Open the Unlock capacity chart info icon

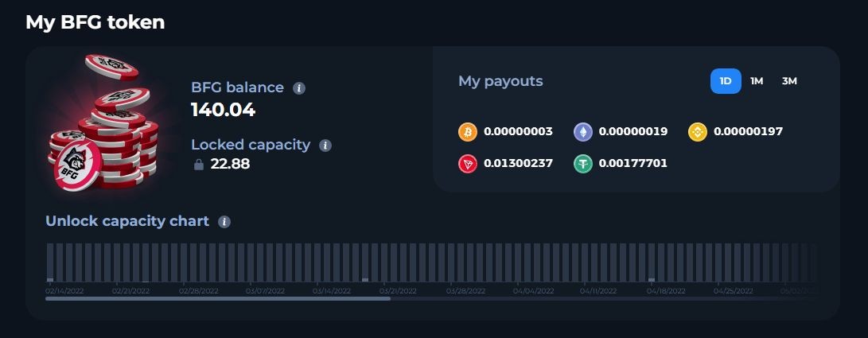pyautogui.click(x=224, y=222)
